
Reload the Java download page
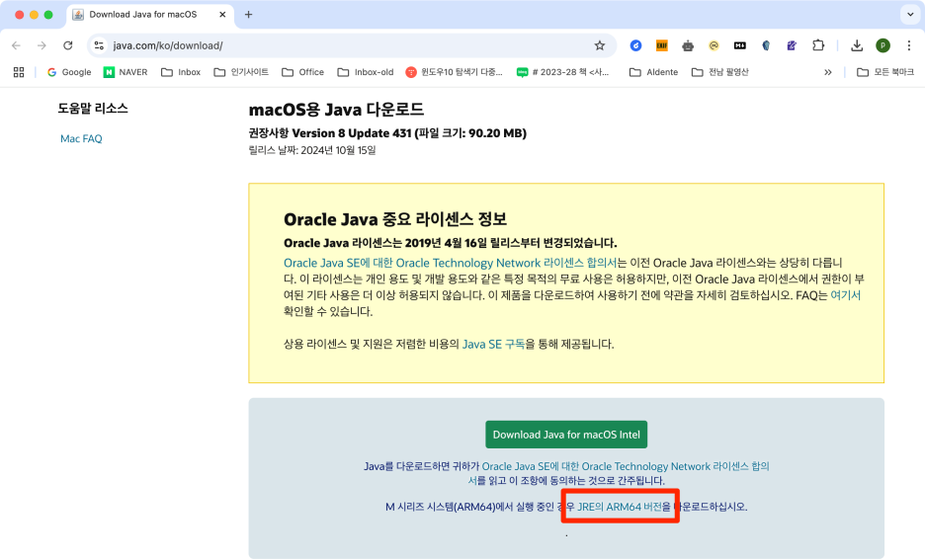tap(68, 45)
